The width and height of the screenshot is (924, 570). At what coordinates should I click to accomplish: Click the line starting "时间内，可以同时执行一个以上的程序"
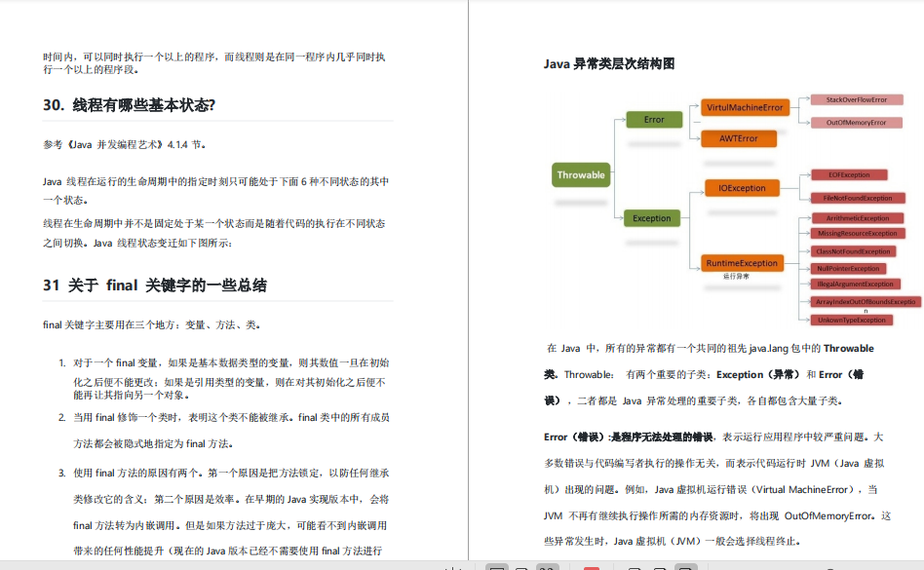click(213, 57)
